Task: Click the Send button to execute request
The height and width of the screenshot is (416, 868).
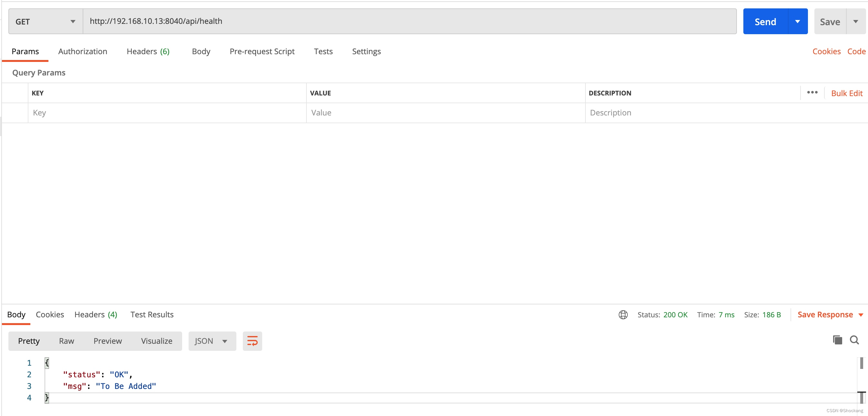Action: pos(766,22)
